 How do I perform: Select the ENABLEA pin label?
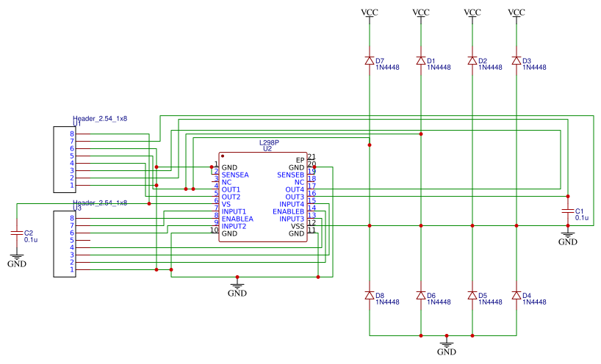click(x=237, y=219)
